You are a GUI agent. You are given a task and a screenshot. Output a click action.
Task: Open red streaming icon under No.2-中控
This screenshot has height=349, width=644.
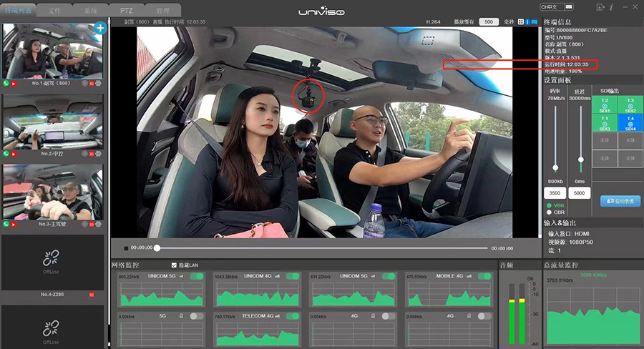(14, 154)
